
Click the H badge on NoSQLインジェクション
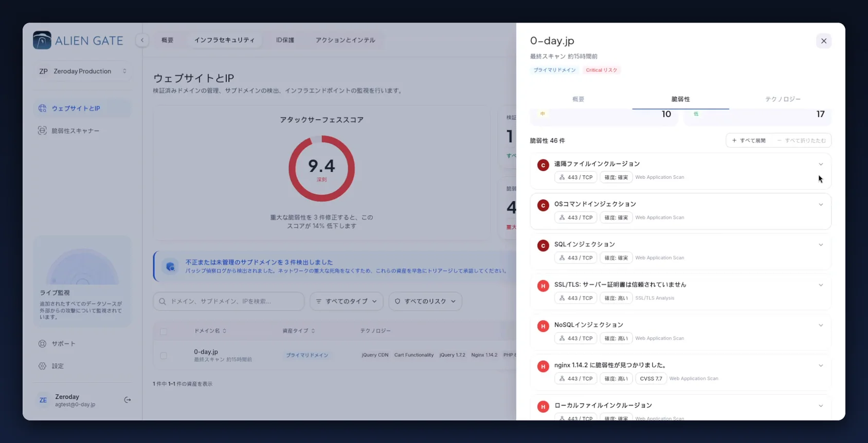click(543, 326)
